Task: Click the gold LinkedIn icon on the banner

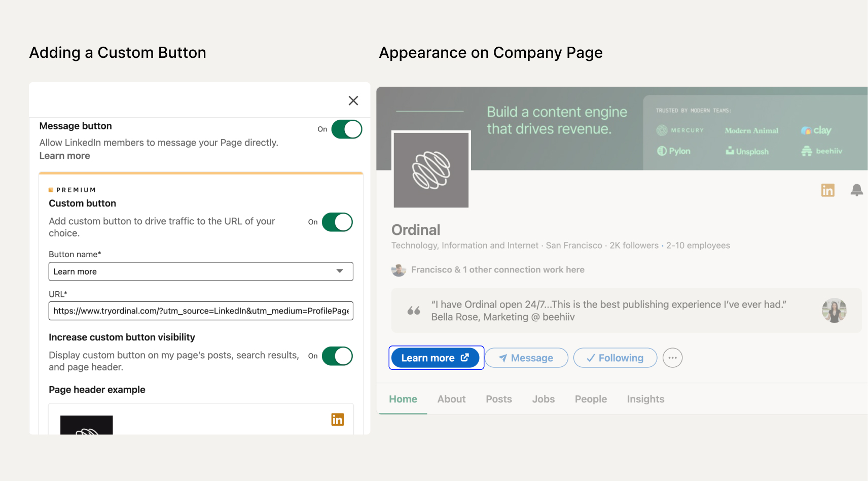Action: pyautogui.click(x=827, y=190)
